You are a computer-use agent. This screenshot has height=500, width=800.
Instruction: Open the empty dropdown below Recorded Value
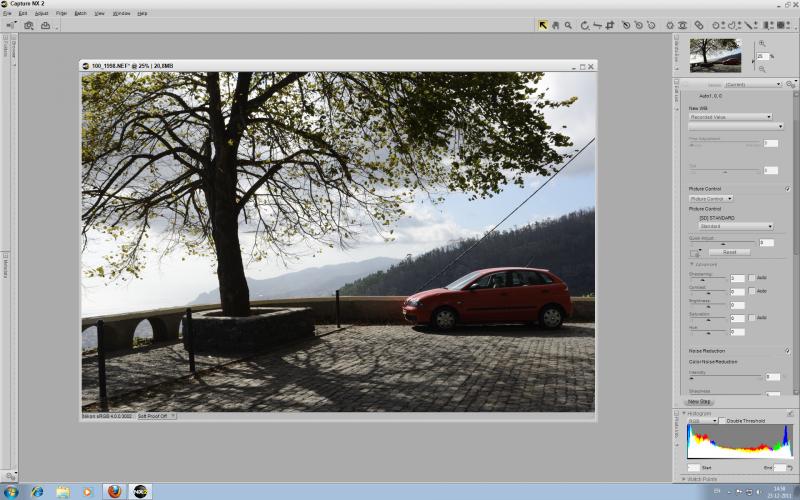[736, 126]
